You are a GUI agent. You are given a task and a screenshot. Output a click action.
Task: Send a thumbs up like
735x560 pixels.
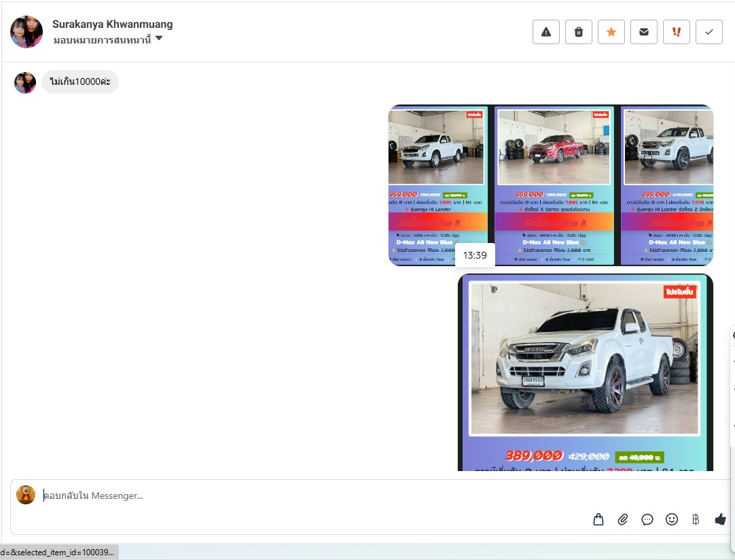click(720, 519)
